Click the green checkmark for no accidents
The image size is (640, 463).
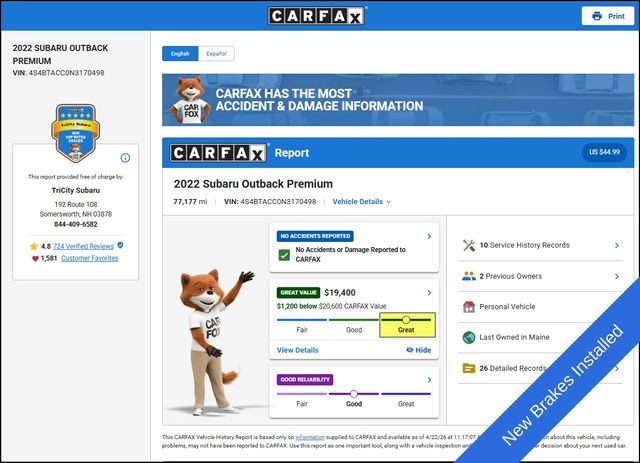[x=284, y=255]
